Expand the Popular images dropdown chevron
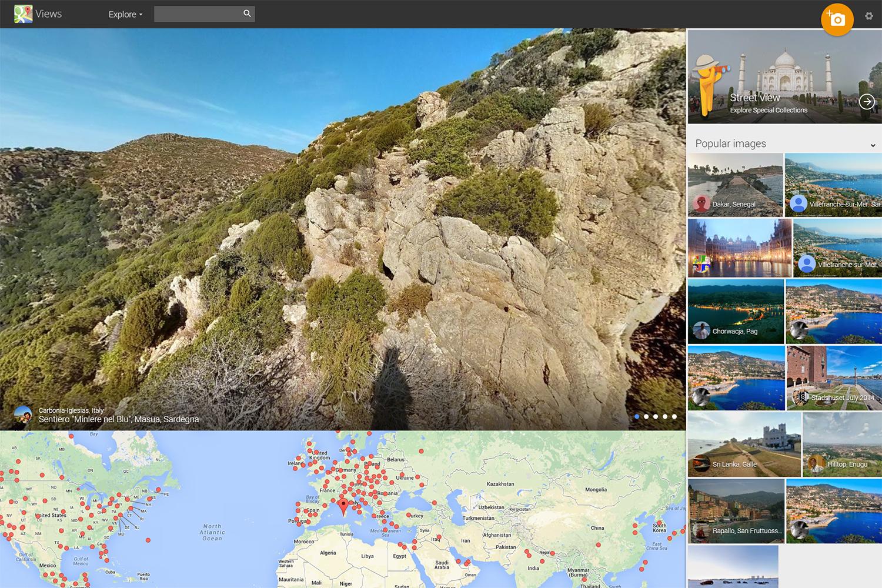Viewport: 882px width, 588px height. pos(873,145)
